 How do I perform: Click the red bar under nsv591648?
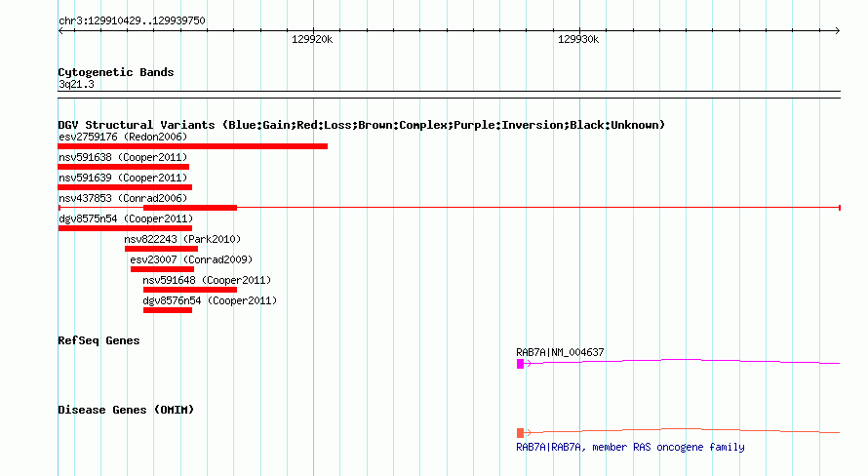click(190, 290)
